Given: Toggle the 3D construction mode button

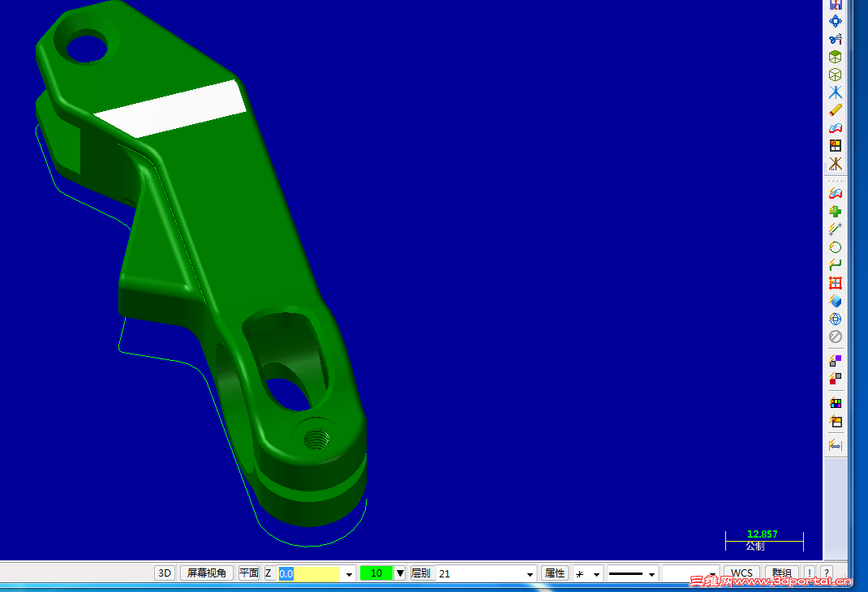Looking at the screenshot, I should coord(165,573).
